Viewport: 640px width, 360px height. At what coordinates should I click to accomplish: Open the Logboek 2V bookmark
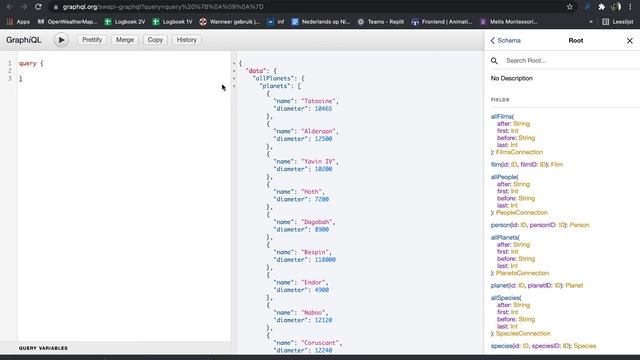pos(125,22)
